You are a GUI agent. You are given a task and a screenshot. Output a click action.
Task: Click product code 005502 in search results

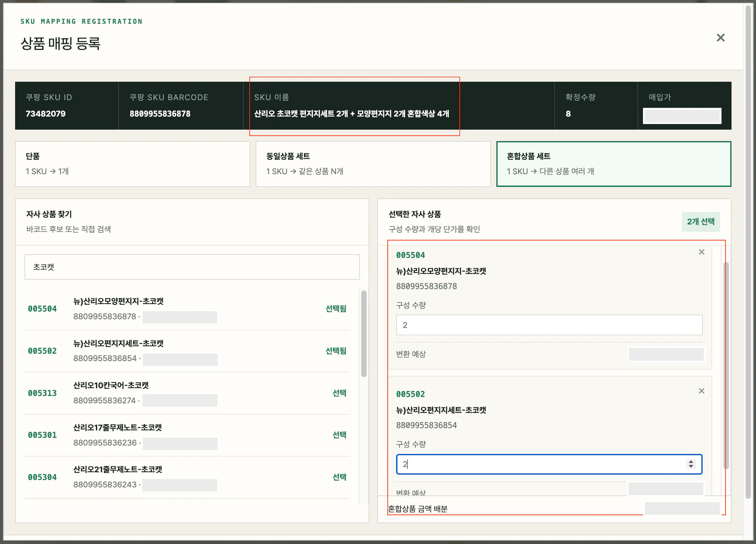pos(42,351)
